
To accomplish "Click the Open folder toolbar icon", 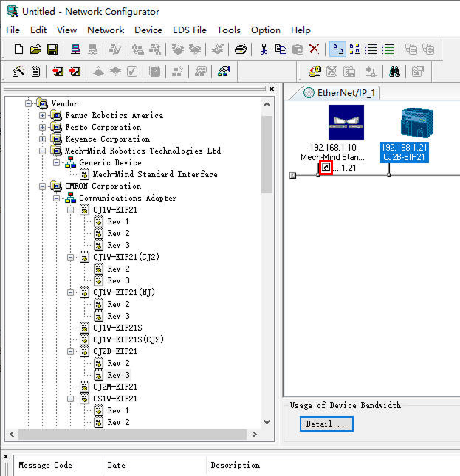I will coord(35,49).
